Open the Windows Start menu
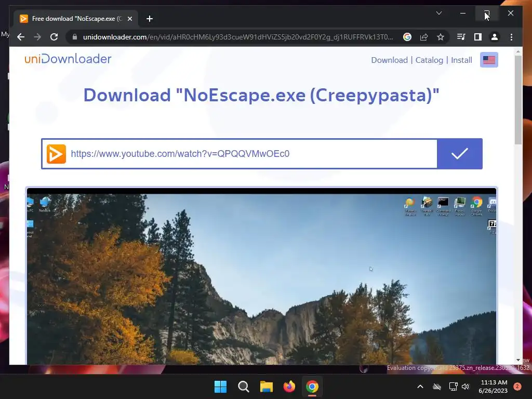This screenshot has height=399, width=532. (x=220, y=387)
